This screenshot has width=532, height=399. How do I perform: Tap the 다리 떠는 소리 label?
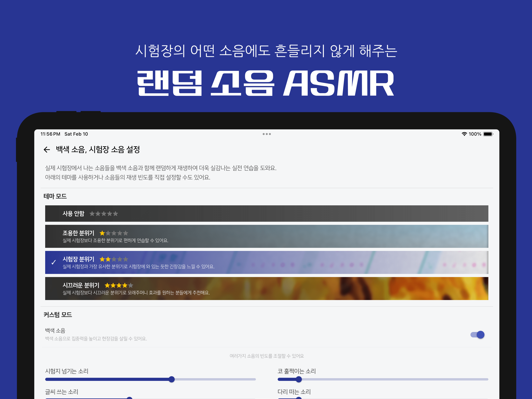click(x=294, y=392)
